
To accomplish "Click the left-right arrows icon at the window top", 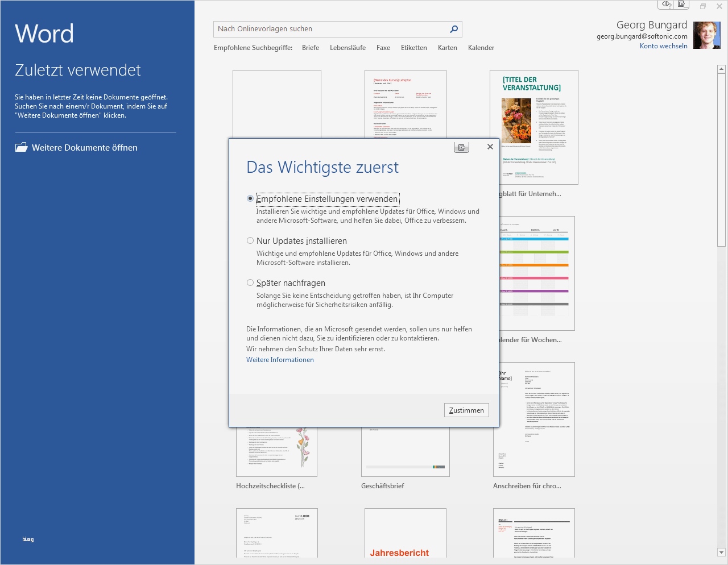I will 666,5.
